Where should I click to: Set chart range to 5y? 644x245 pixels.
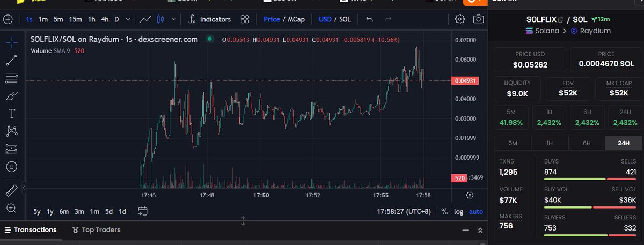tap(37, 211)
